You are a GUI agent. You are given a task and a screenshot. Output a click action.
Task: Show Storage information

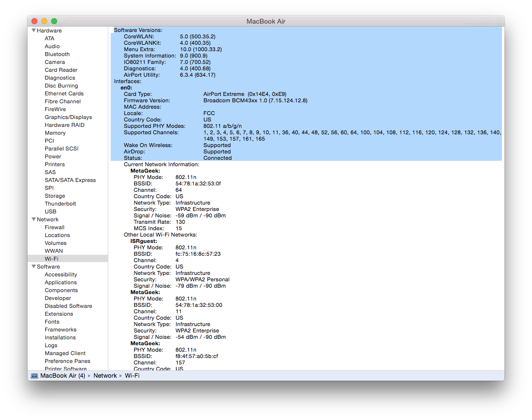[55, 196]
